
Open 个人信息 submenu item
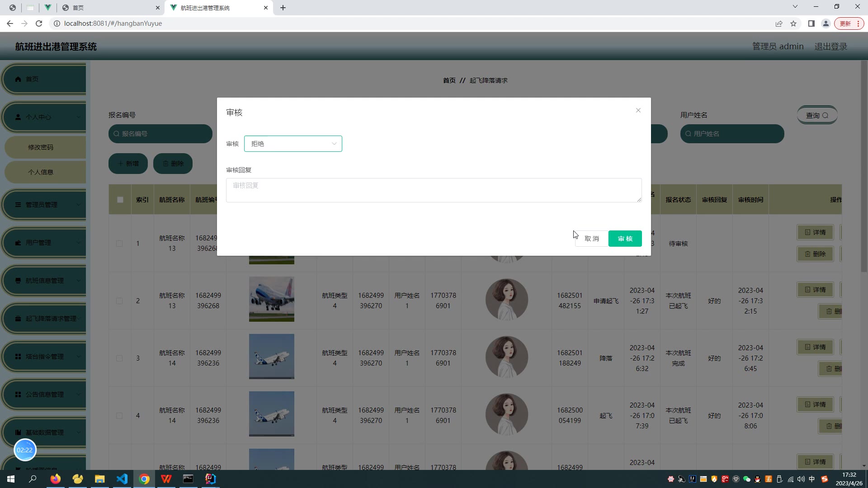tap(45, 172)
